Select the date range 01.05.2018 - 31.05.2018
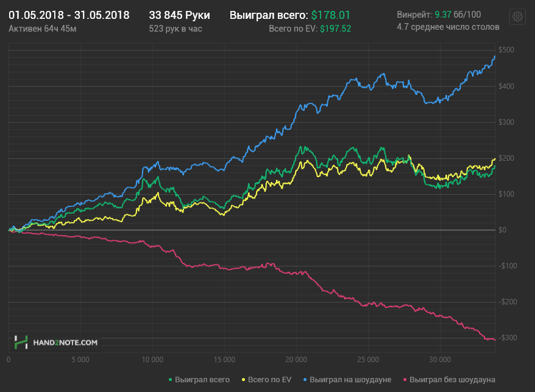Viewport: 535px width, 392px height. pos(69,15)
